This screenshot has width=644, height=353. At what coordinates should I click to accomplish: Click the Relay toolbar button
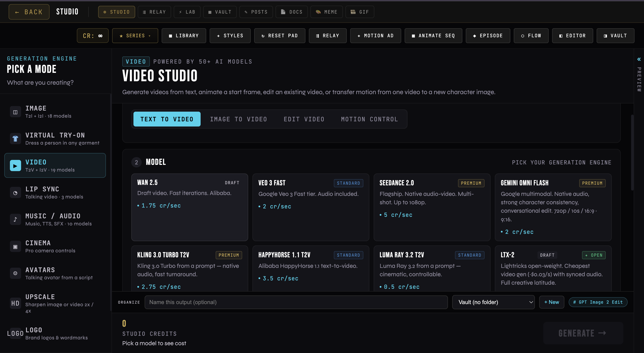(x=328, y=36)
